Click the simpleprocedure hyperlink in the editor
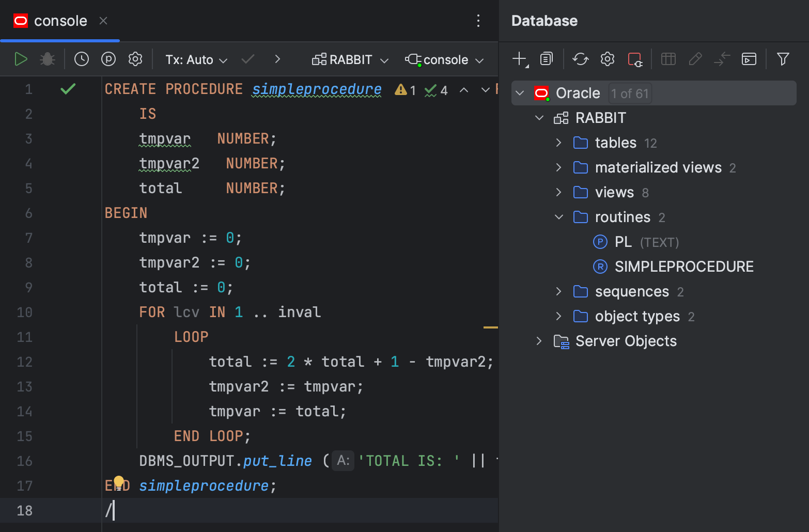Viewport: 809px width, 532px height. point(316,89)
